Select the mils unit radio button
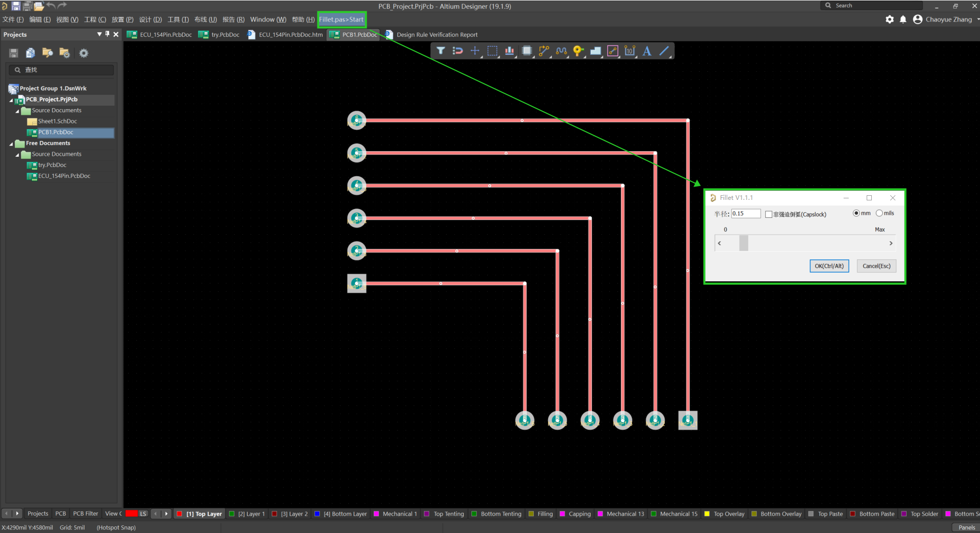The width and height of the screenshot is (980, 533). 879,213
